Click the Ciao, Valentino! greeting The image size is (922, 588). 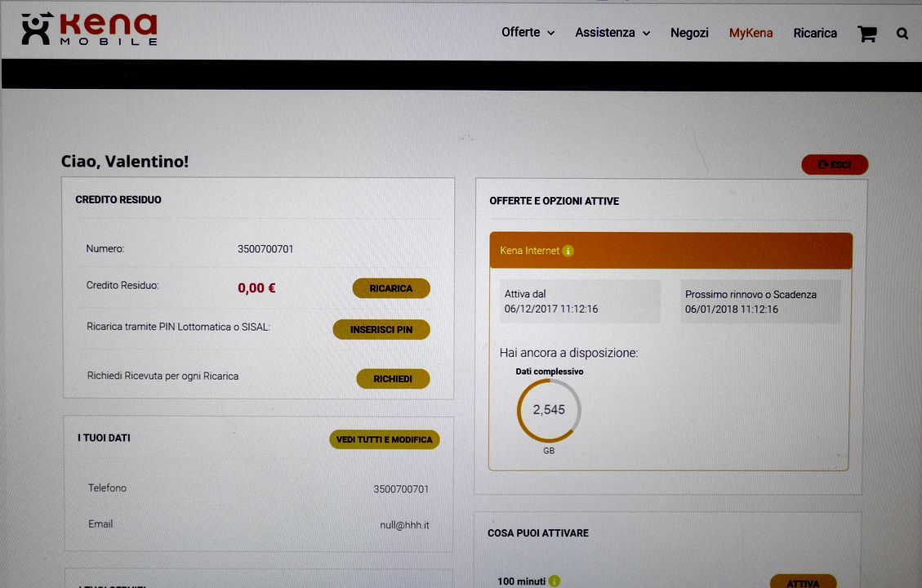(125, 161)
